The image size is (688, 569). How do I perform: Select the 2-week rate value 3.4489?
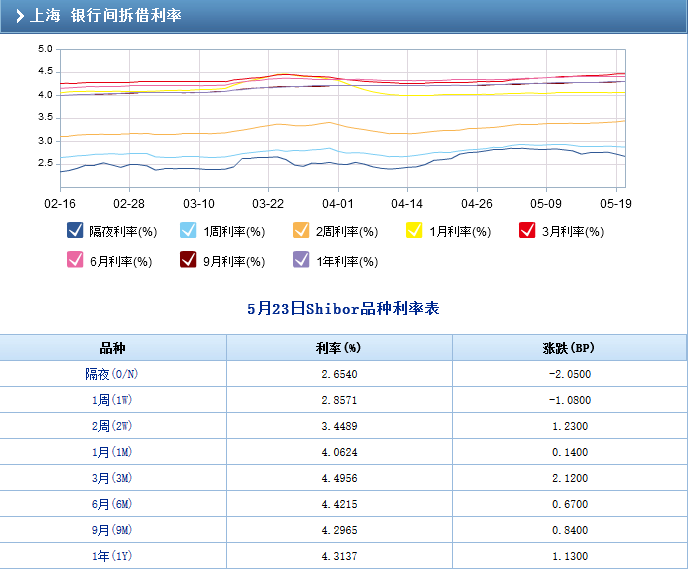339,426
